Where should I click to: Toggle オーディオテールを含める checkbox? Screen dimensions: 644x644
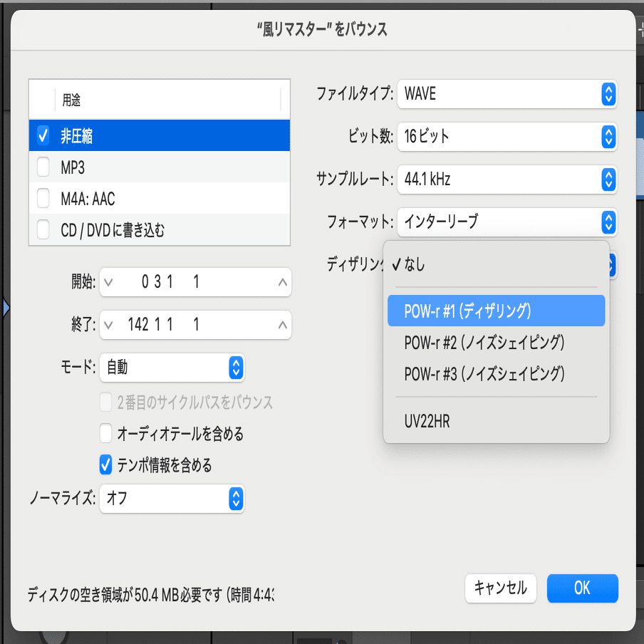(x=105, y=433)
